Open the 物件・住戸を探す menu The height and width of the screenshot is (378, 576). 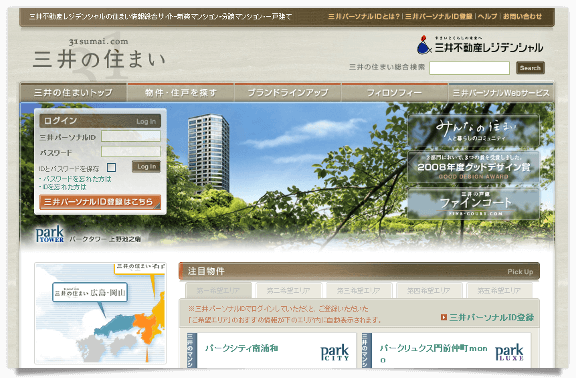click(x=180, y=93)
